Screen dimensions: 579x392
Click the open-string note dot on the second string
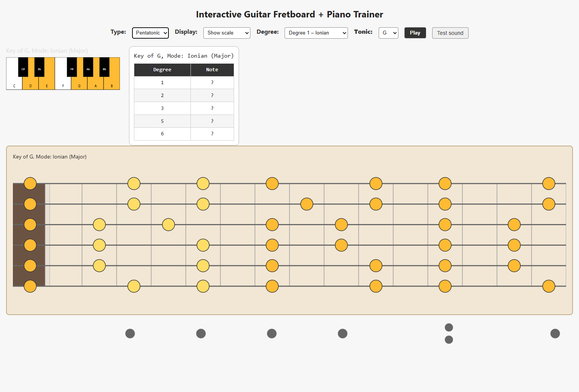[x=30, y=204]
